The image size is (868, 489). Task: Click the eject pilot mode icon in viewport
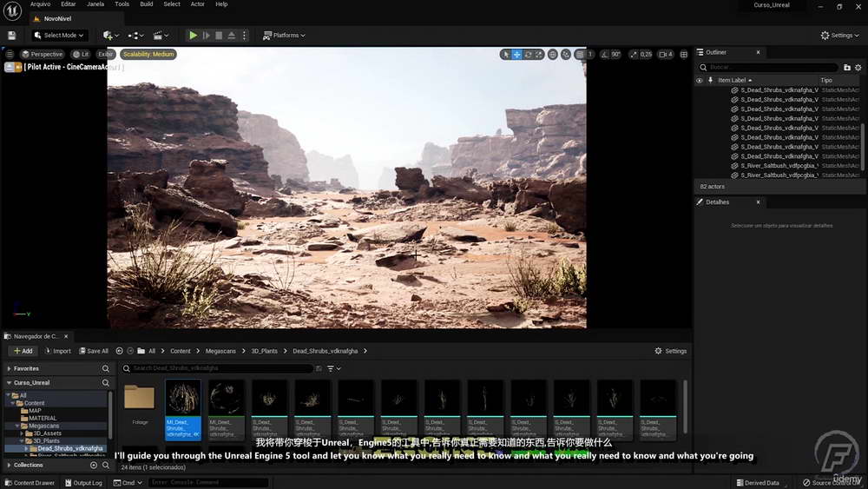coord(10,67)
